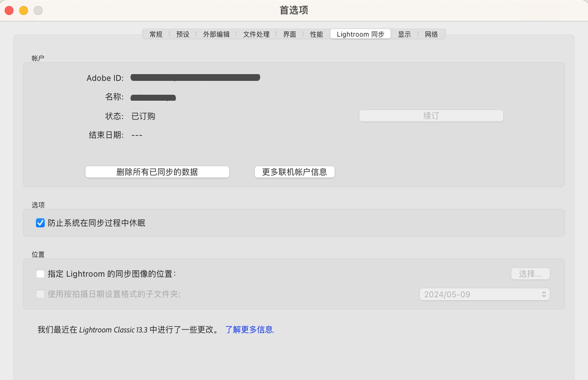
Task: Open the 预设 preferences tab
Action: (x=182, y=34)
